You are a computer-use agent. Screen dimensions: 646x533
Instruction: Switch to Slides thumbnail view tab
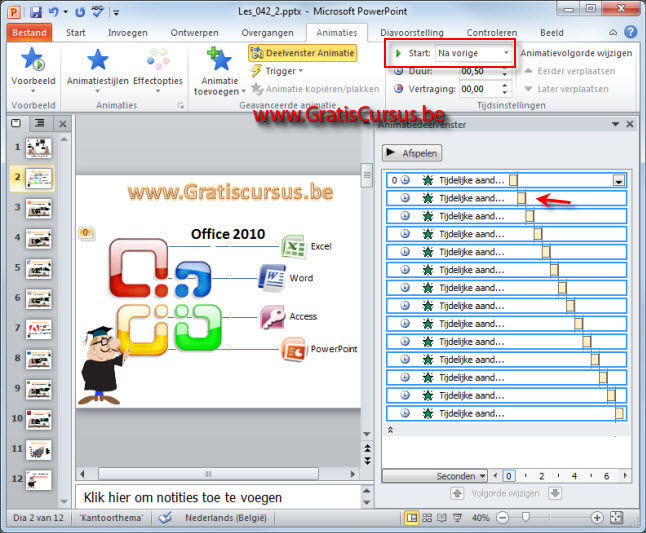pos(16,123)
